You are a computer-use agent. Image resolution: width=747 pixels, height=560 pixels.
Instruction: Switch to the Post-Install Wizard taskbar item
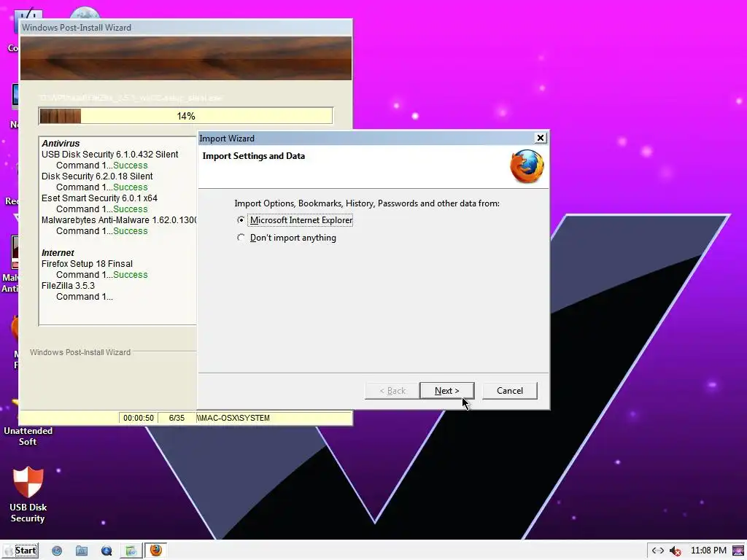[131, 551]
